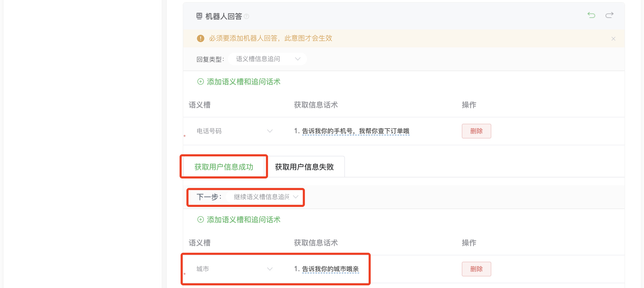Open the 回复类型 dropdown
Viewport: 644px width, 288px height.
[x=267, y=59]
